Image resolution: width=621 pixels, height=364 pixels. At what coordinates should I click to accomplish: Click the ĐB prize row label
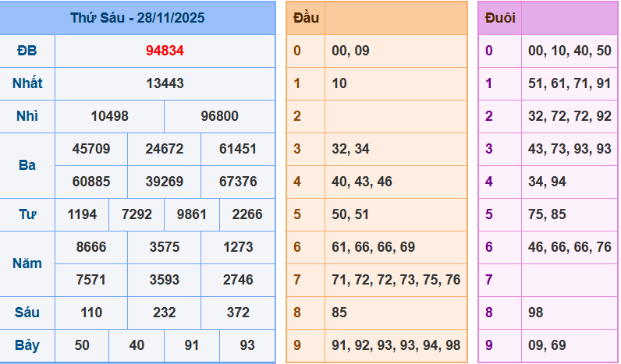(x=27, y=51)
